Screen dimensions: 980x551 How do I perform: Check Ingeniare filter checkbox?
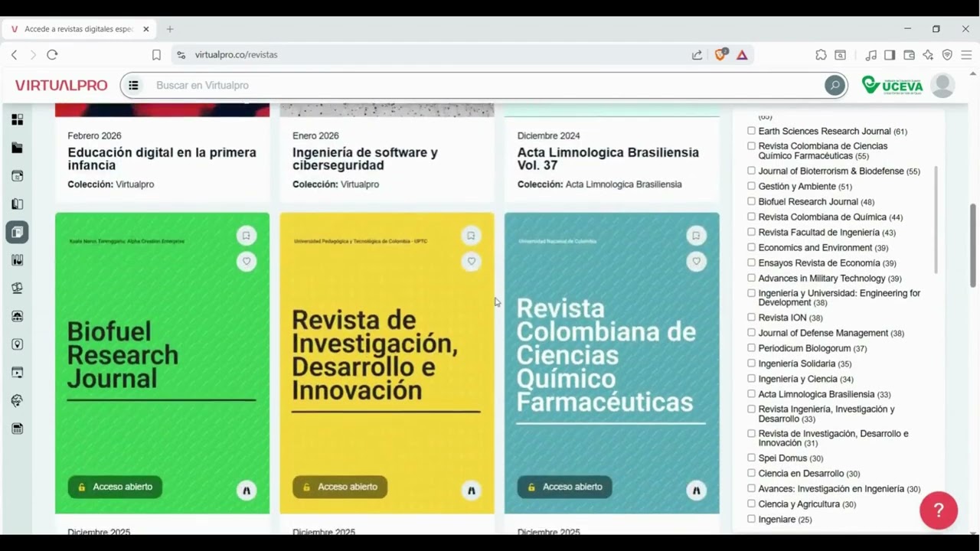point(751,519)
